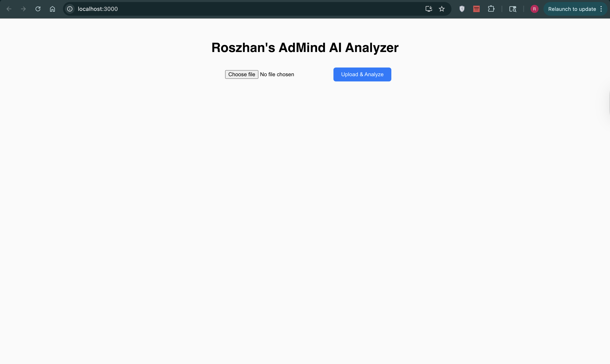610x364 pixels.
Task: Open Chrome three-dot menu
Action: click(x=601, y=9)
